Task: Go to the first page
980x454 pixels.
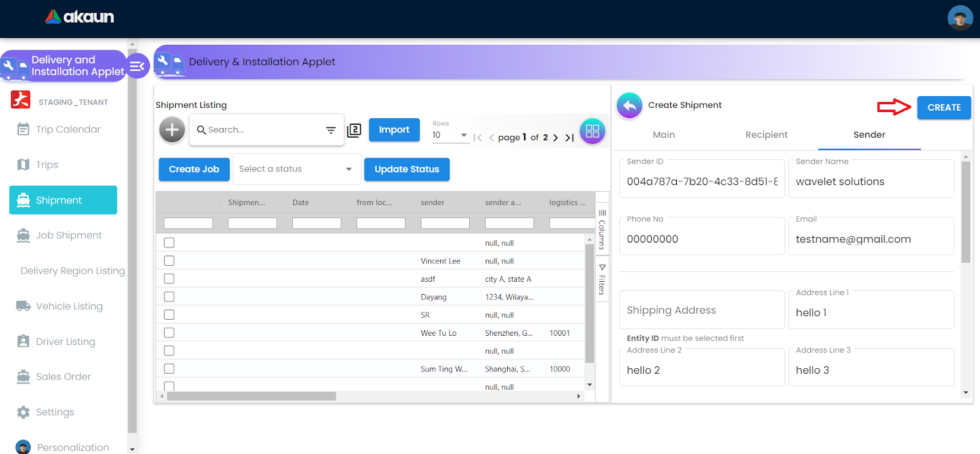Action: tap(478, 138)
